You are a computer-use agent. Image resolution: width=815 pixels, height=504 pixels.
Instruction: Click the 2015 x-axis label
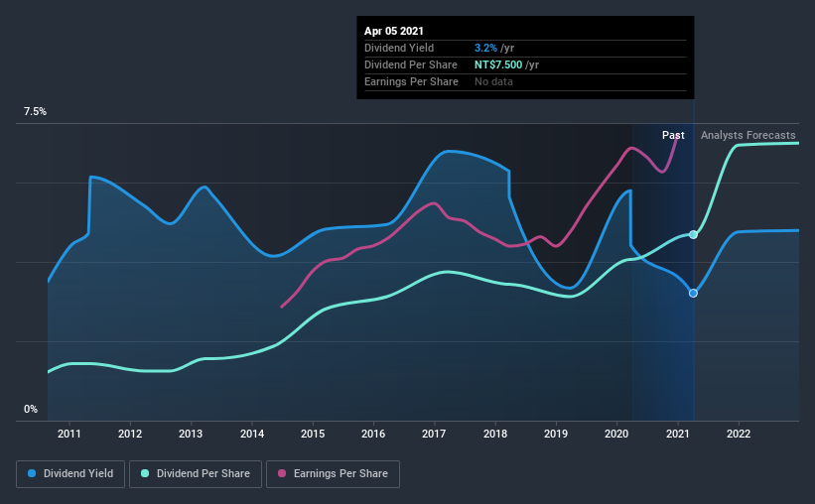point(313,434)
